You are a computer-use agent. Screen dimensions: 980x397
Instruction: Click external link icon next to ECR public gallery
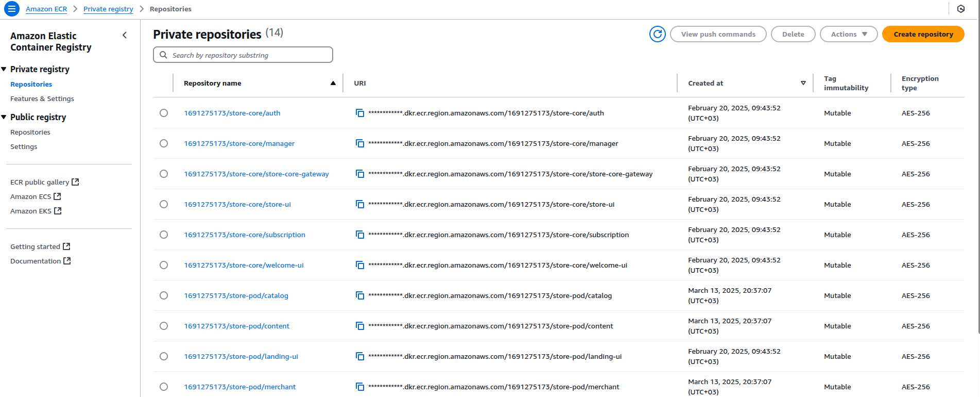click(75, 182)
